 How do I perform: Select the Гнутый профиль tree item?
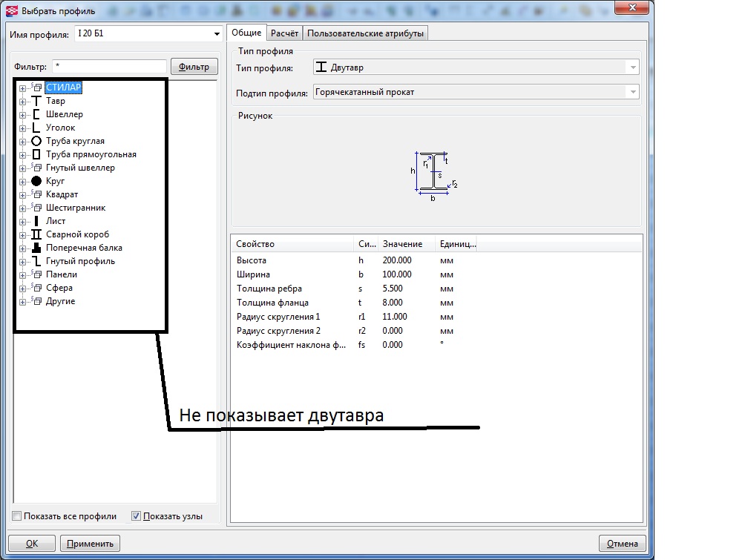[80, 261]
